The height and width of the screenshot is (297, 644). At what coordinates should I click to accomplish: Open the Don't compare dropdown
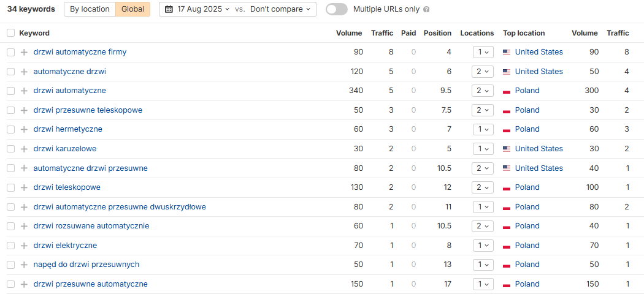[x=280, y=9]
